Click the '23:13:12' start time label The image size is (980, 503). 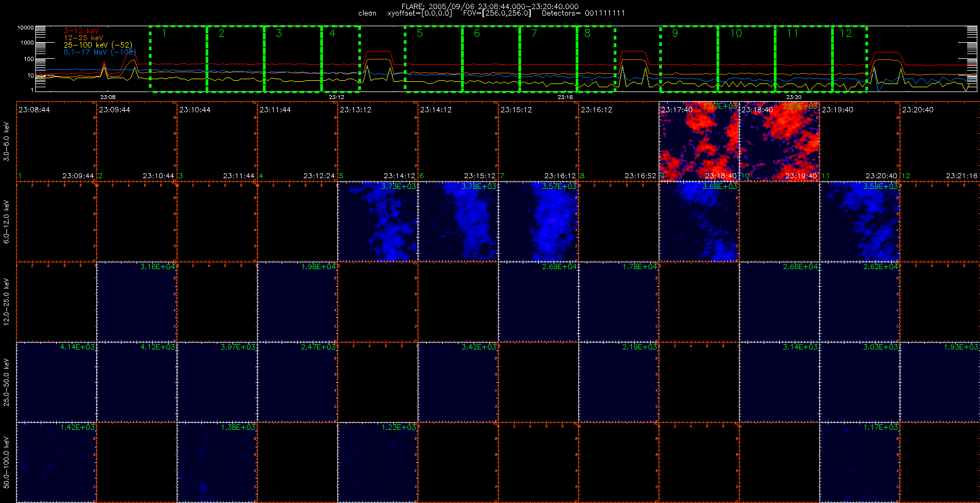(356, 110)
